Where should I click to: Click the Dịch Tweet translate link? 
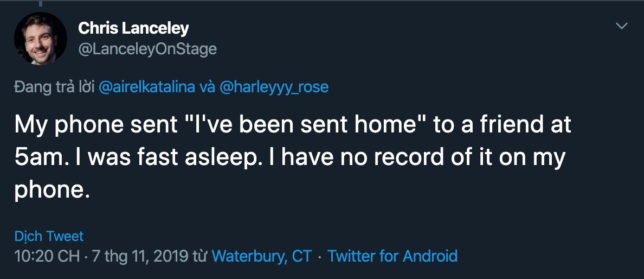coord(49,236)
